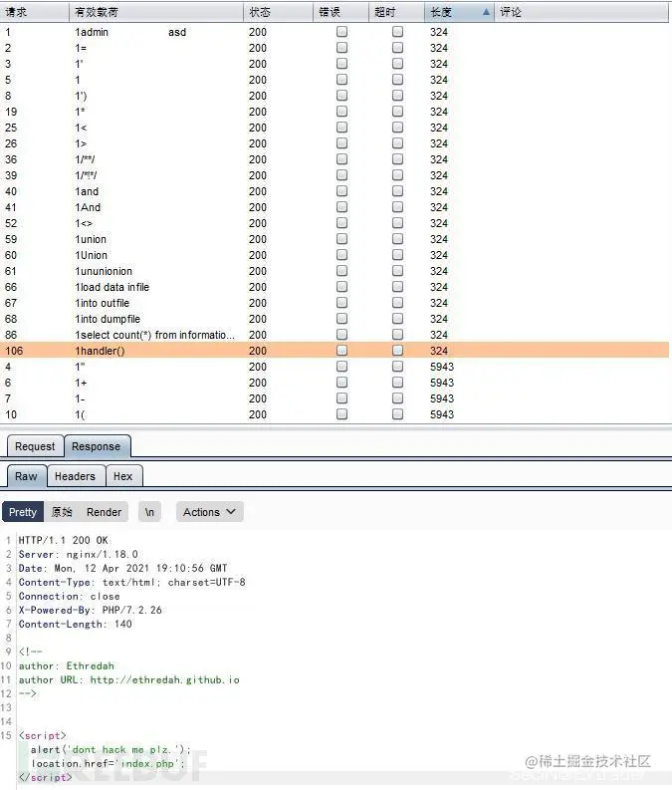Select request number 4 row
Viewport: 672px width, 790px height.
335,367
